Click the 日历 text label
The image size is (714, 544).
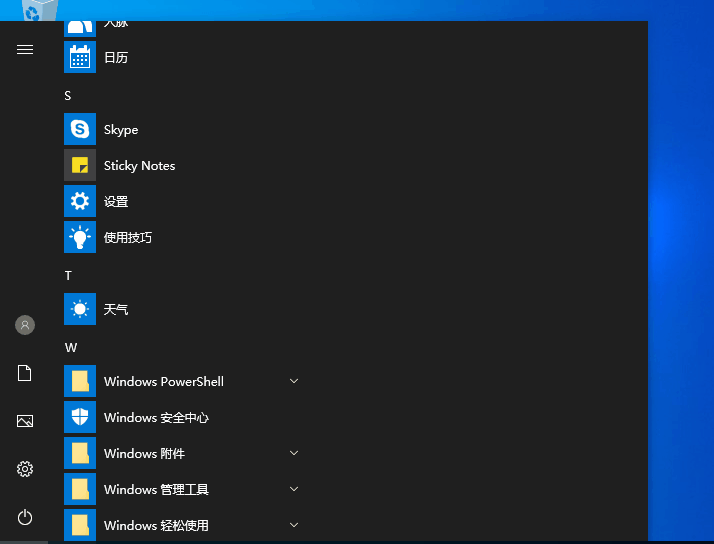point(116,57)
